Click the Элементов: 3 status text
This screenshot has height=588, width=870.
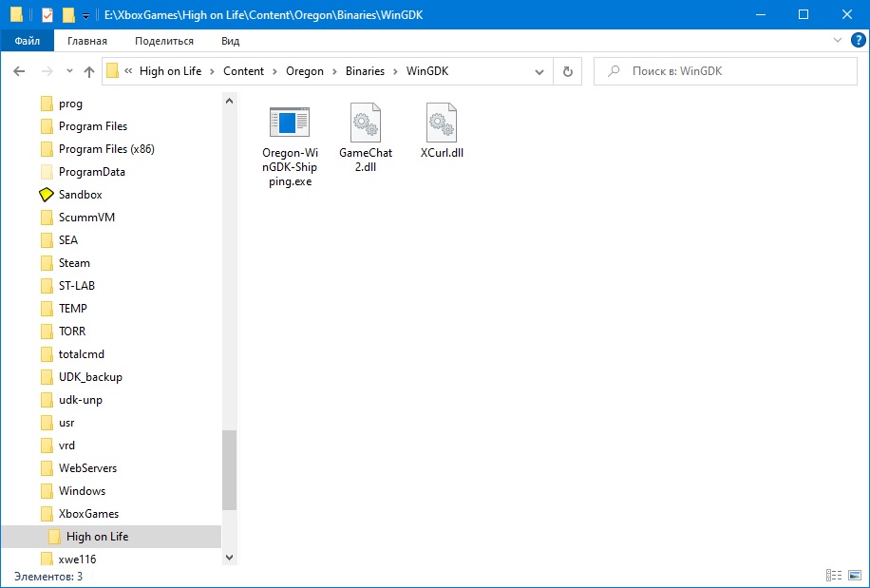tap(48, 577)
